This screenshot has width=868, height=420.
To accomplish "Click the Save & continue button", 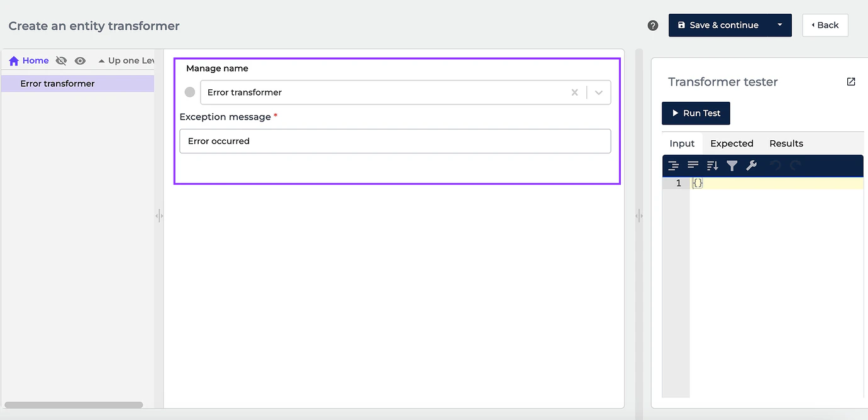I will click(718, 25).
